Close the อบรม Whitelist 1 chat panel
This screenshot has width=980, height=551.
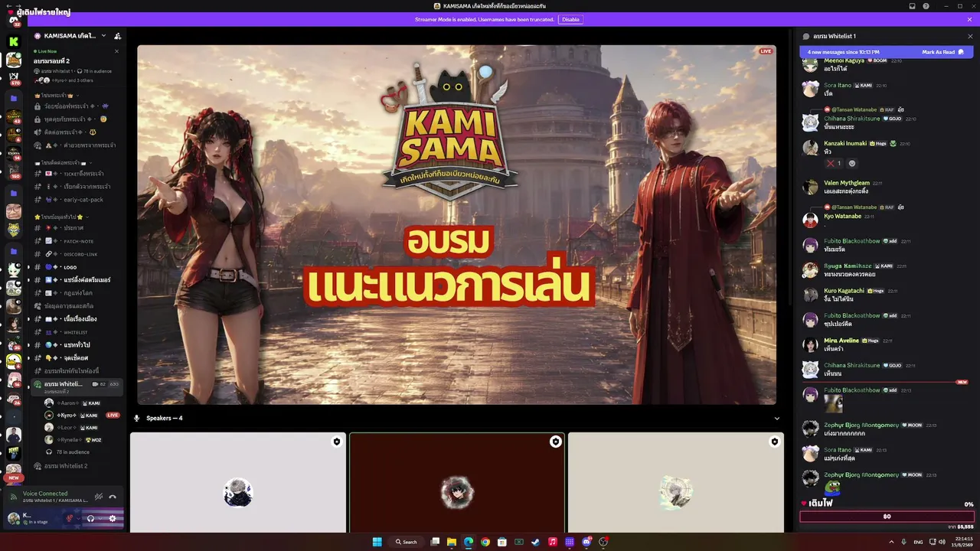[x=970, y=36]
